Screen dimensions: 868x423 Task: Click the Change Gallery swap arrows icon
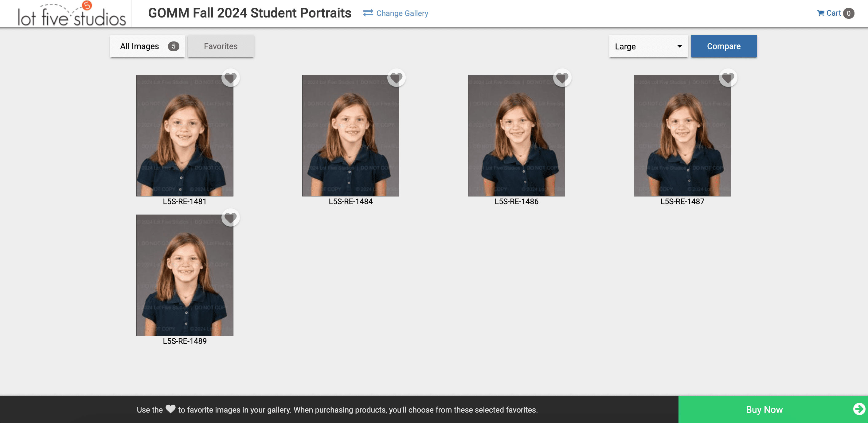pyautogui.click(x=368, y=13)
